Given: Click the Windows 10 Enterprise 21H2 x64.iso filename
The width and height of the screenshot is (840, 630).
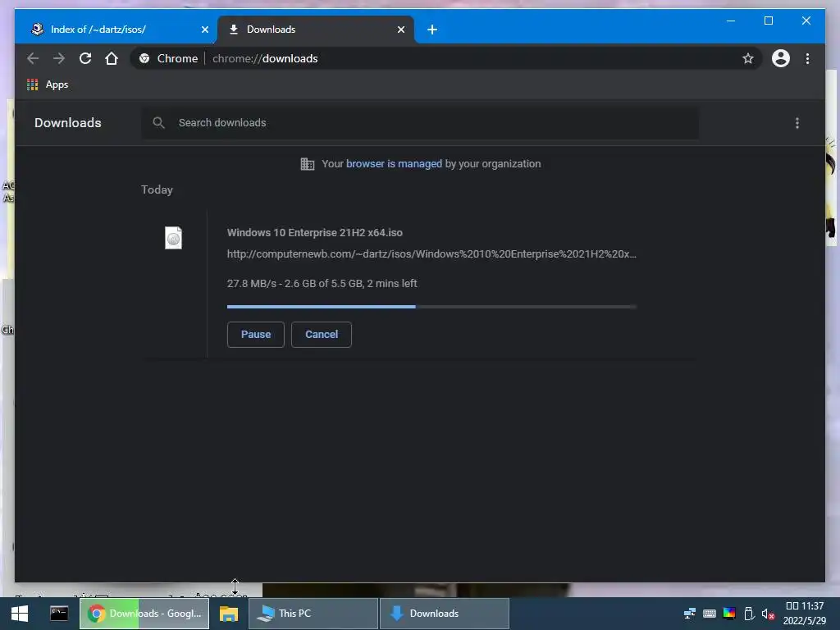Looking at the screenshot, I should pyautogui.click(x=314, y=232).
